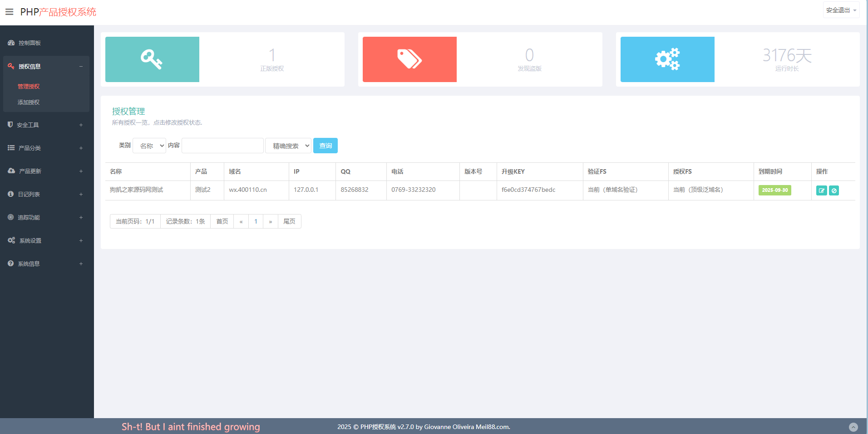Screen dimensions: 868x434
Task: Open the 精确搜索 search mode dropdown
Action: click(288, 146)
